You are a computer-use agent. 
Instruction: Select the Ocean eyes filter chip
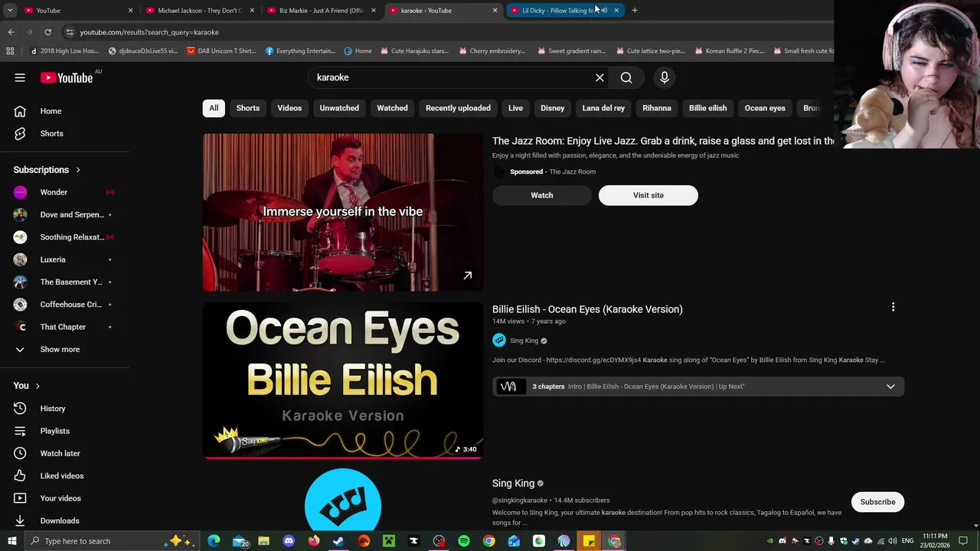click(765, 108)
